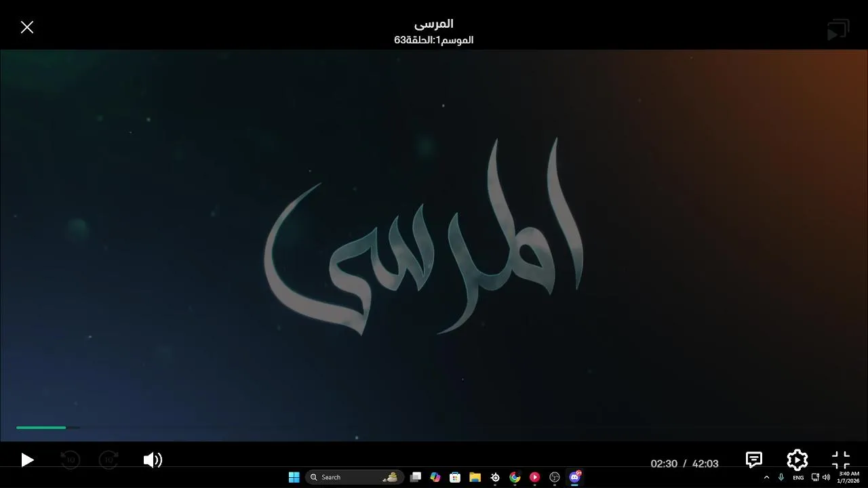This screenshot has width=868, height=488.
Task: Open File Explorer from the taskbar
Action: tap(475, 477)
